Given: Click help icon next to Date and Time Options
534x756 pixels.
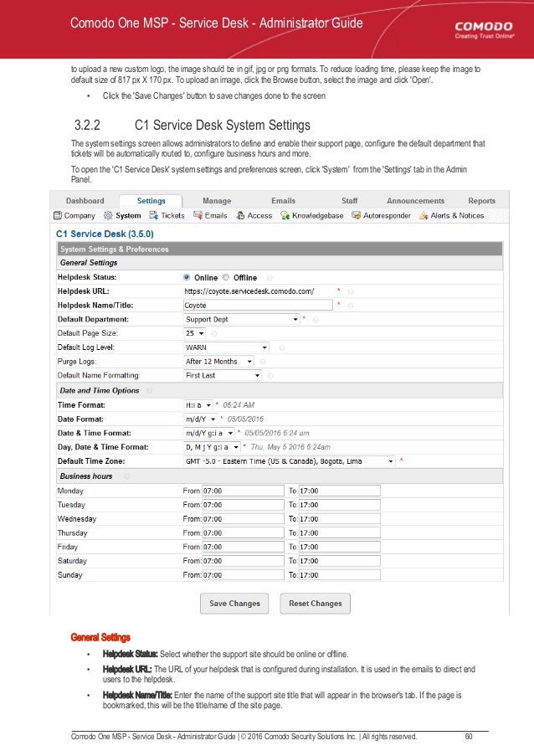Looking at the screenshot, I should pos(149,390).
